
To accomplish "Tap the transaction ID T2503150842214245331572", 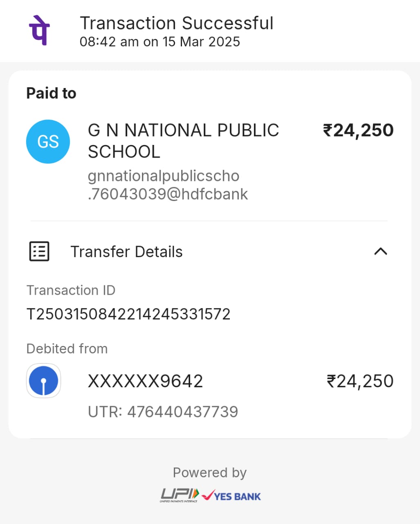I will 128,314.
